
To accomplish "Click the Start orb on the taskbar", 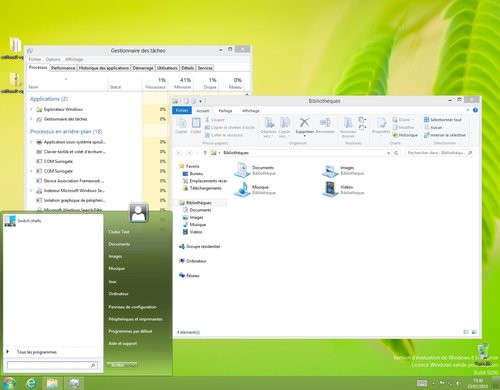I will pos(9,383).
